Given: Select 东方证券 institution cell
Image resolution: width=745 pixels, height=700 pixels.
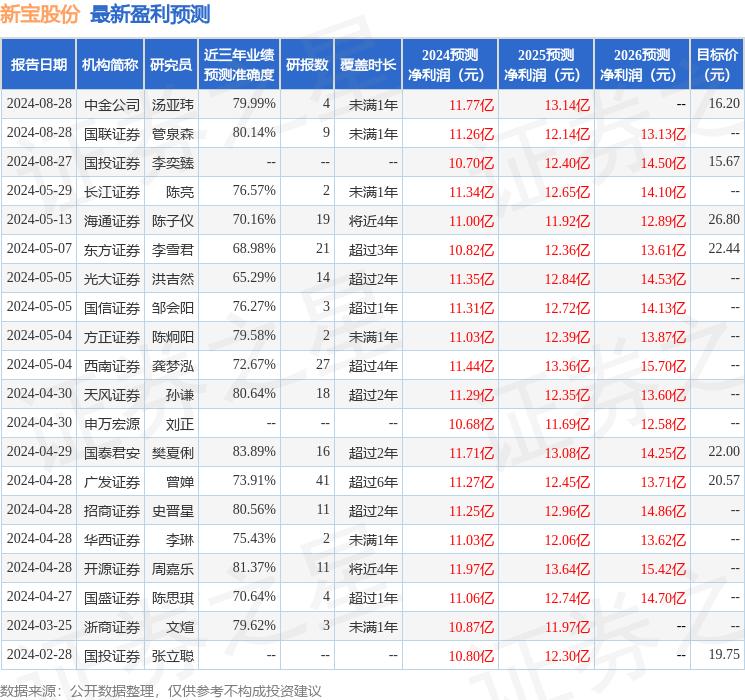Looking at the screenshot, I should (x=112, y=250).
